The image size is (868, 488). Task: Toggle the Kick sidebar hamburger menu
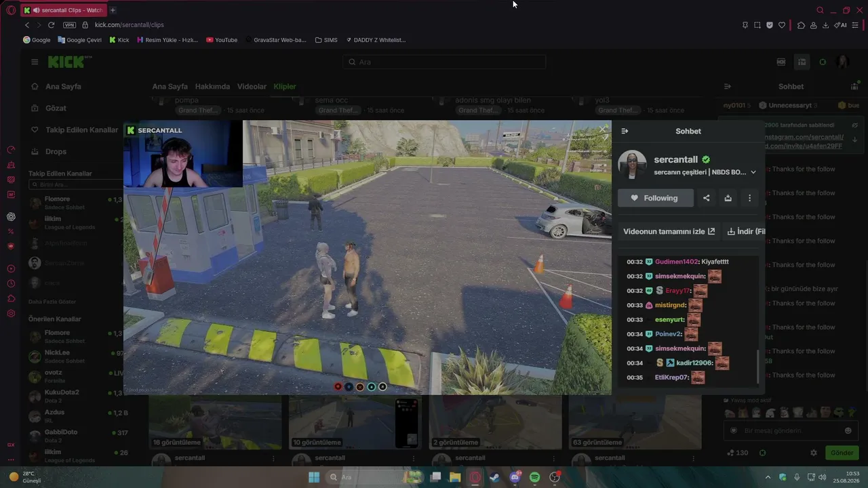point(35,62)
